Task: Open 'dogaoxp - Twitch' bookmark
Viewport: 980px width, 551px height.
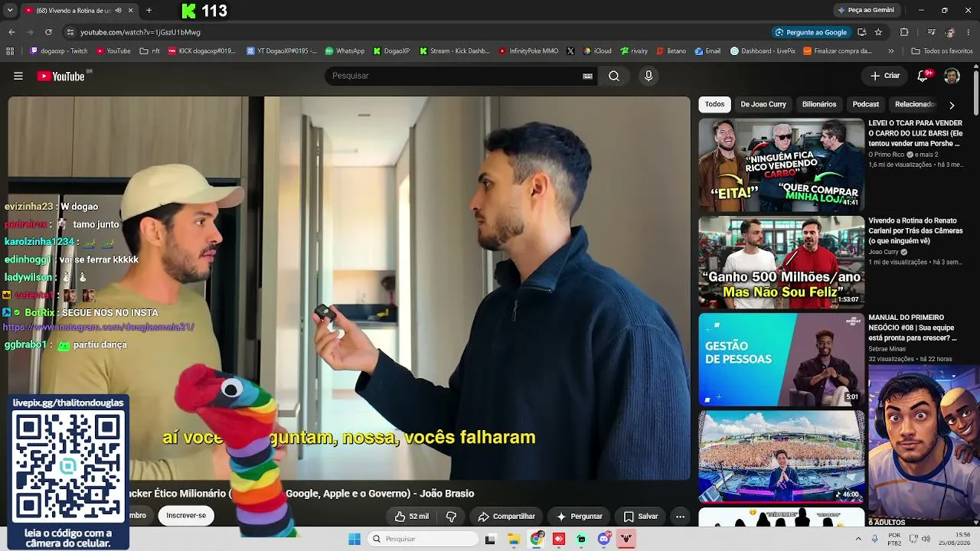Action: 59,51
